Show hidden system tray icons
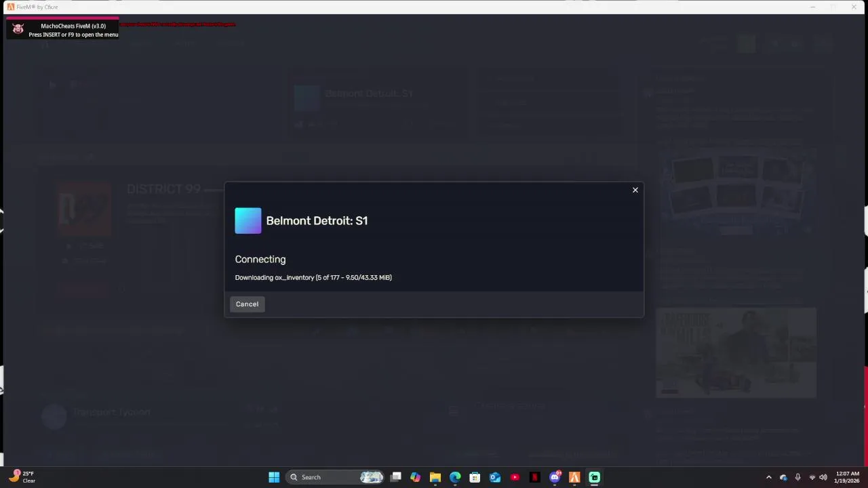The height and width of the screenshot is (488, 868). point(768,477)
